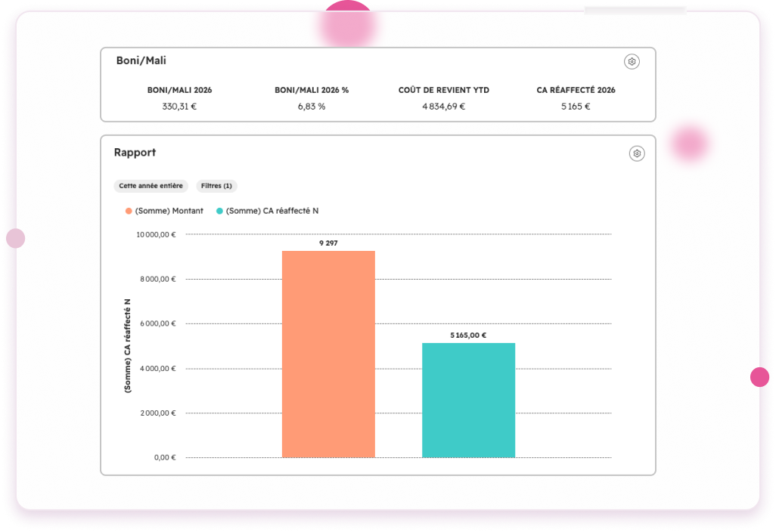This screenshot has width=776, height=532.
Task: Click the vertical axis title '(Somme) CA réaffecté N'
Action: click(128, 346)
